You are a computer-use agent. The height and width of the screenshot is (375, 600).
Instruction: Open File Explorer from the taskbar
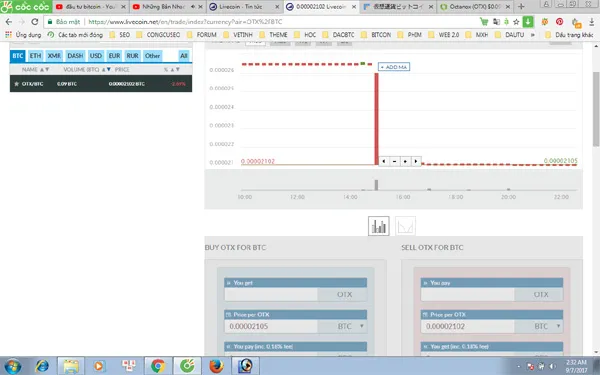pyautogui.click(x=71, y=366)
